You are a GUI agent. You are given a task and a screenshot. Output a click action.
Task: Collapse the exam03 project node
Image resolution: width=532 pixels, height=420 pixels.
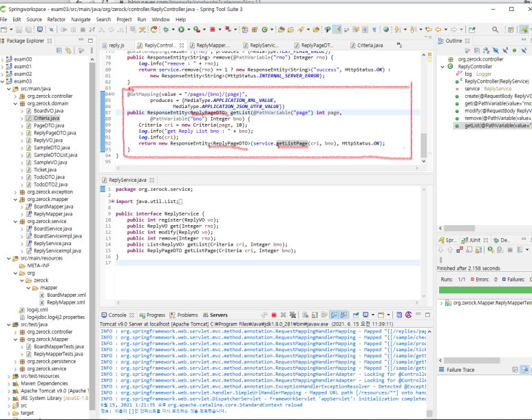[3, 81]
